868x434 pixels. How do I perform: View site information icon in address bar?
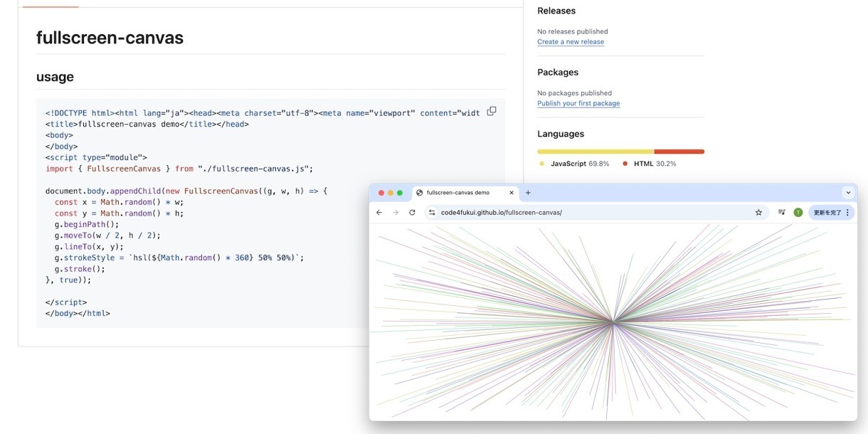point(432,213)
